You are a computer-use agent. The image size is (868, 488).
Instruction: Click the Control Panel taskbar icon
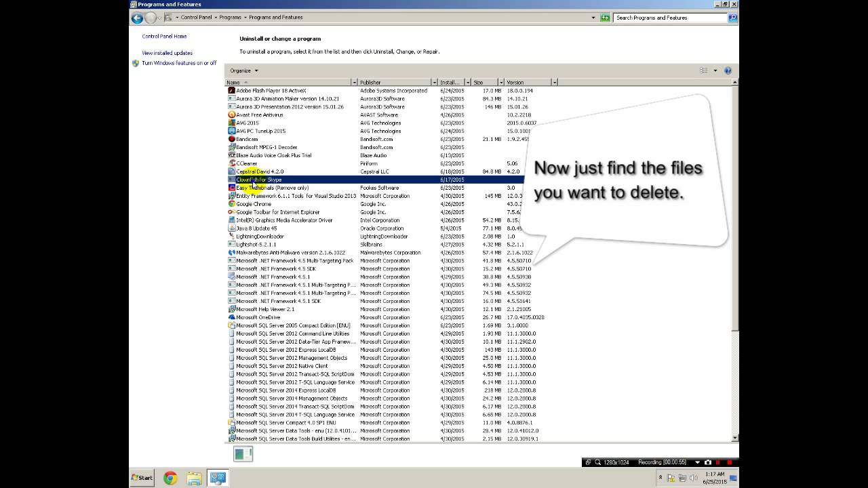218,479
